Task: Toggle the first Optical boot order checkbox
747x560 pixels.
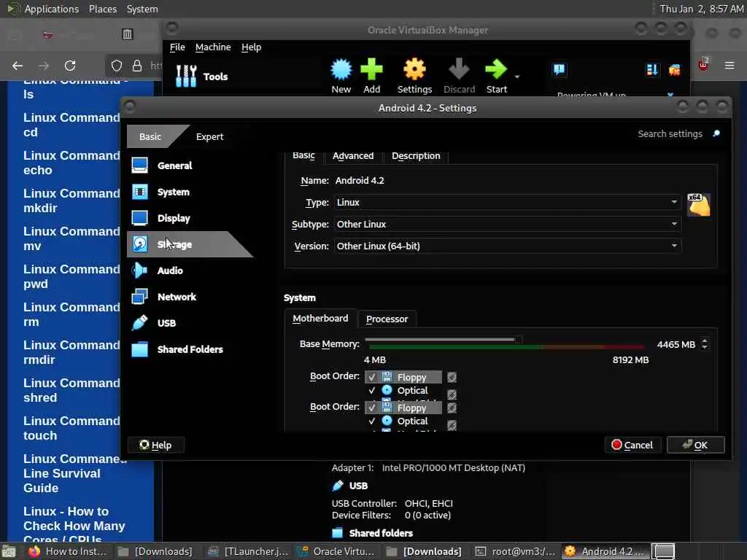Action: pos(371,391)
